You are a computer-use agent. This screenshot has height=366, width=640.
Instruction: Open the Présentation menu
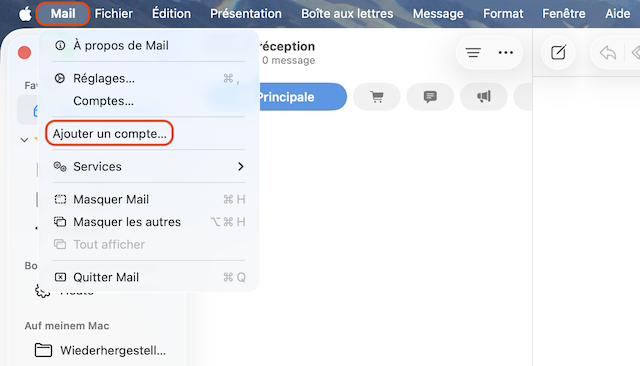coord(246,14)
